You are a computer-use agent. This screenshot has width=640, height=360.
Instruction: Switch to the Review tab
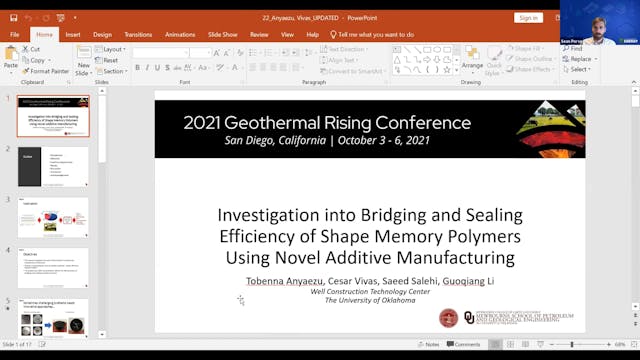coord(259,35)
